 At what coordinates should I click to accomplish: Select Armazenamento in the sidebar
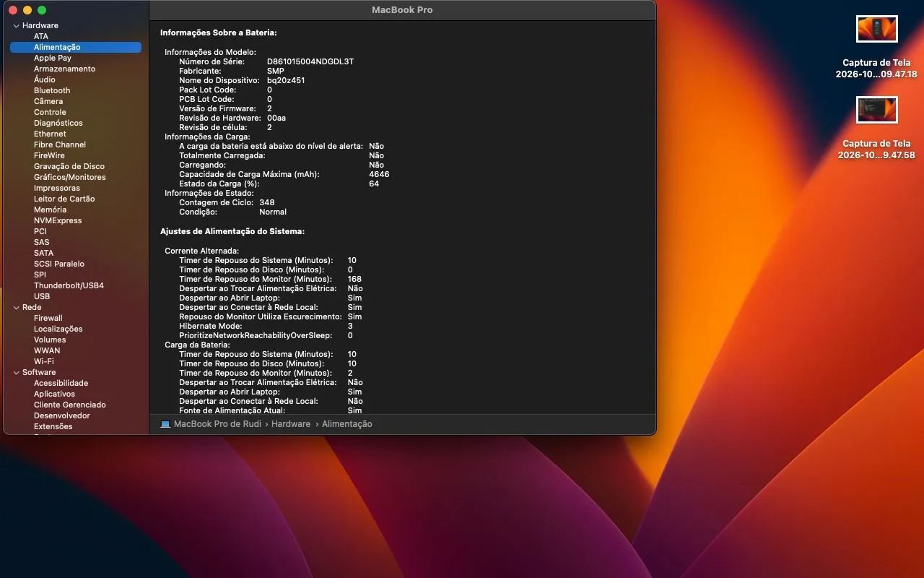[64, 69]
